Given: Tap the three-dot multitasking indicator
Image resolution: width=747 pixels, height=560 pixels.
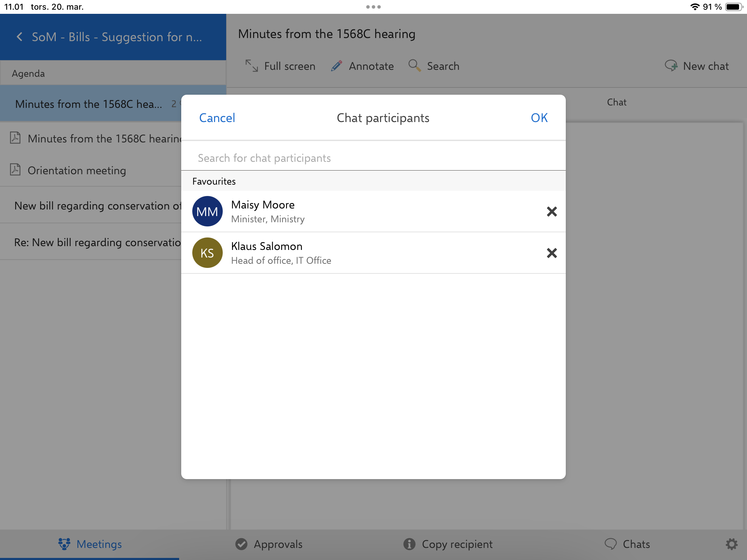Looking at the screenshot, I should click(373, 7).
